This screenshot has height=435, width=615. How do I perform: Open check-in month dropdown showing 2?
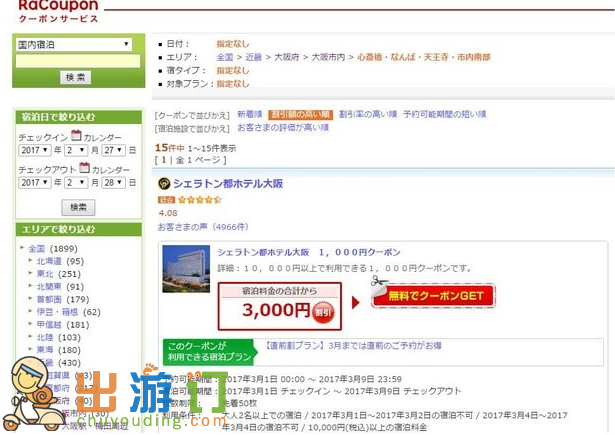coord(76,150)
